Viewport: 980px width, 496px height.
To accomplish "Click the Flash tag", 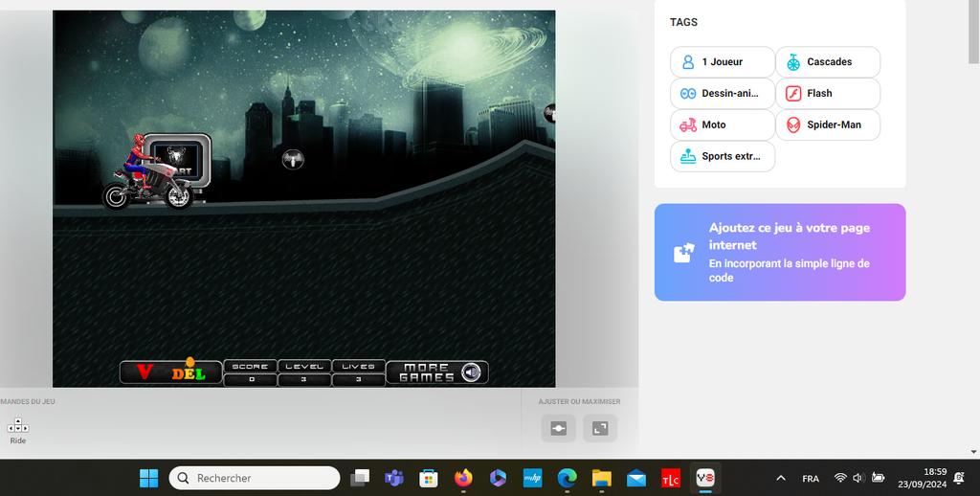I will click(x=828, y=94).
